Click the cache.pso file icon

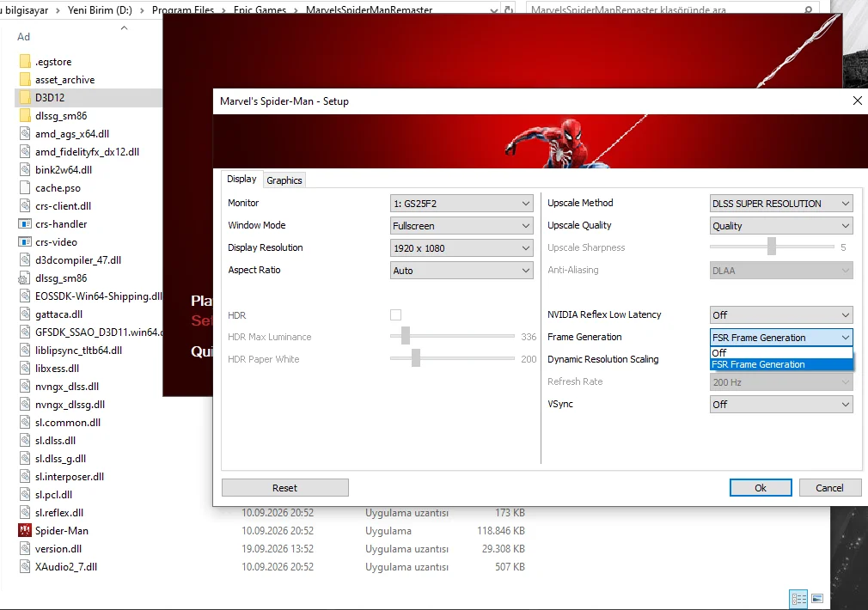[25, 187]
